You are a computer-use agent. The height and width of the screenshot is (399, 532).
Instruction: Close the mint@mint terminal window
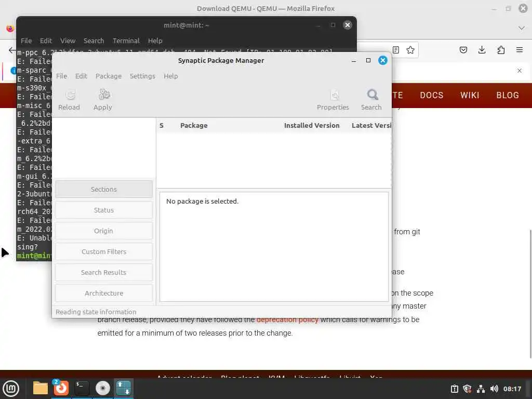[x=348, y=25]
